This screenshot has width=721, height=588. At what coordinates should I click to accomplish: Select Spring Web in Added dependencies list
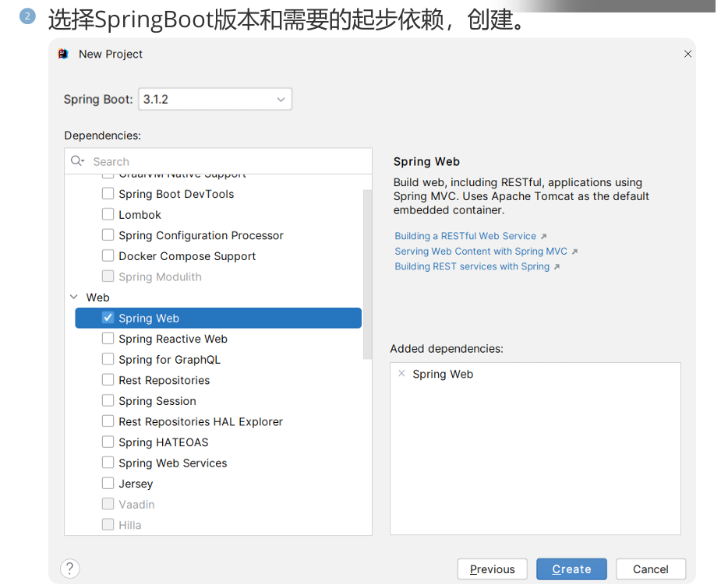pyautogui.click(x=443, y=375)
